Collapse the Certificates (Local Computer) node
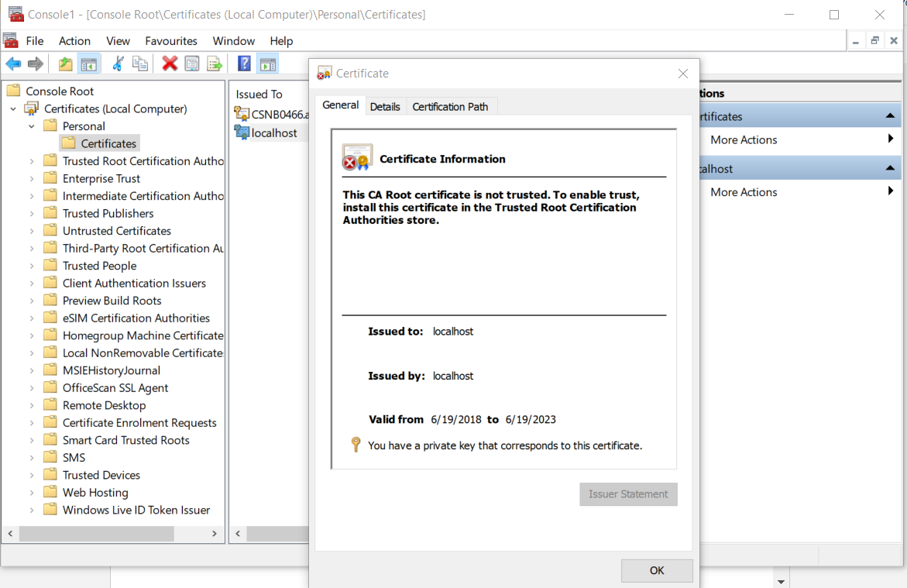This screenshot has height=588, width=907. pyautogui.click(x=12, y=108)
